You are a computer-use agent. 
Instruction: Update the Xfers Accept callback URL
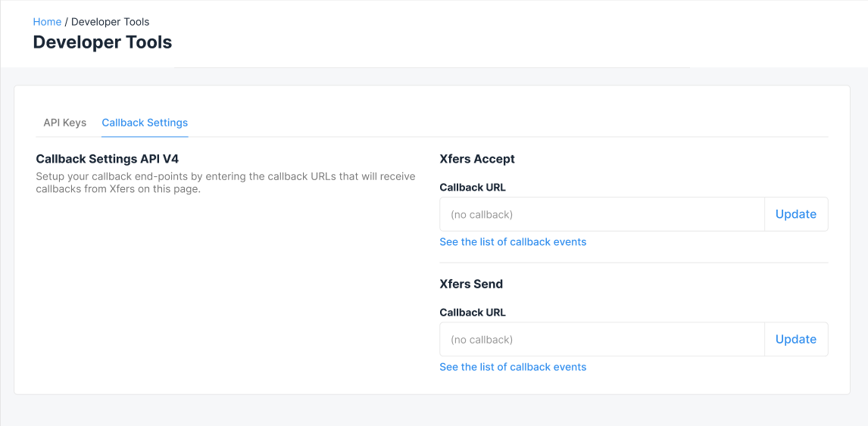pyautogui.click(x=796, y=214)
